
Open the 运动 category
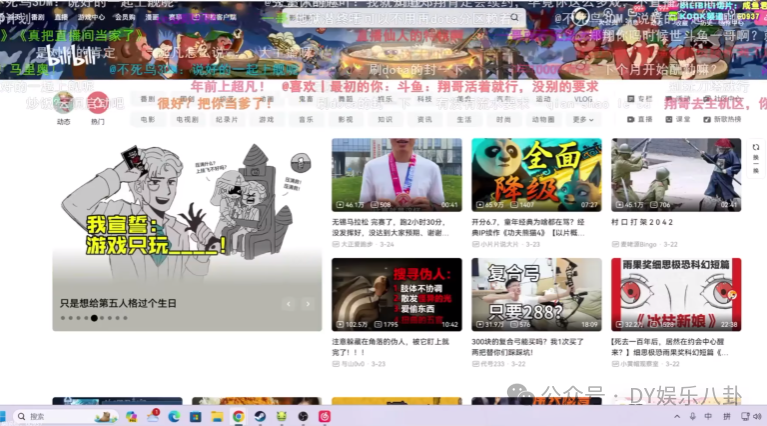[x=543, y=99]
